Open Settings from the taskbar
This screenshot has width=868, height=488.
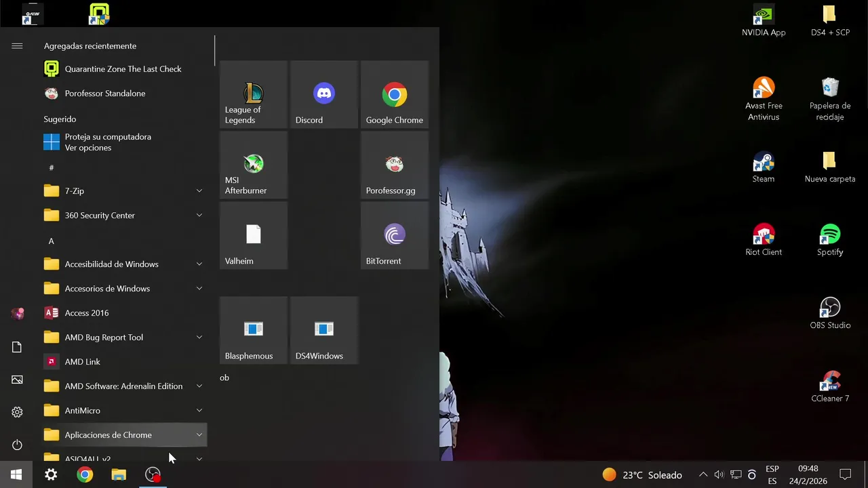coord(51,475)
